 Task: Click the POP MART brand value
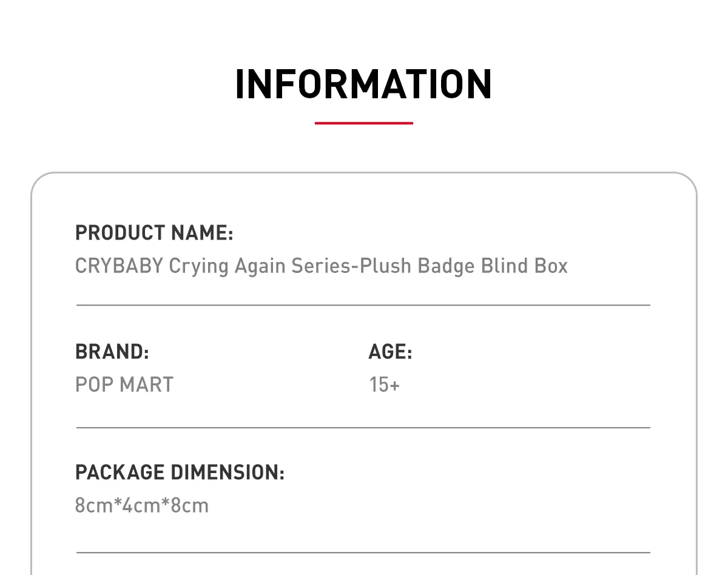tap(124, 385)
